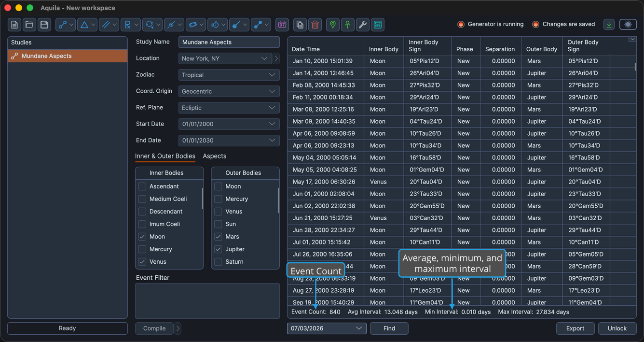Click the teal calculator icon

point(378,25)
